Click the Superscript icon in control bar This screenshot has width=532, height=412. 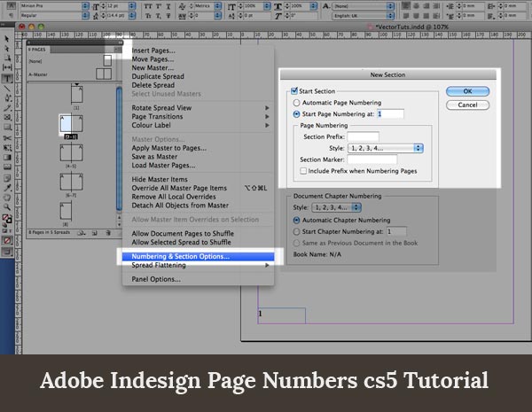pos(159,6)
